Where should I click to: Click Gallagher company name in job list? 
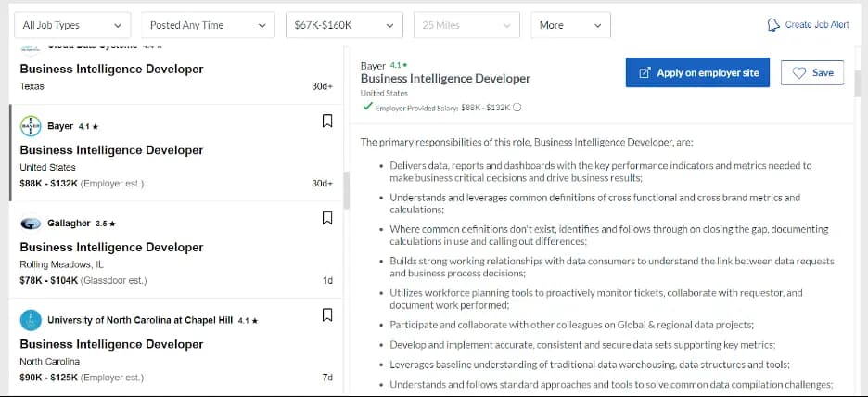69,224
